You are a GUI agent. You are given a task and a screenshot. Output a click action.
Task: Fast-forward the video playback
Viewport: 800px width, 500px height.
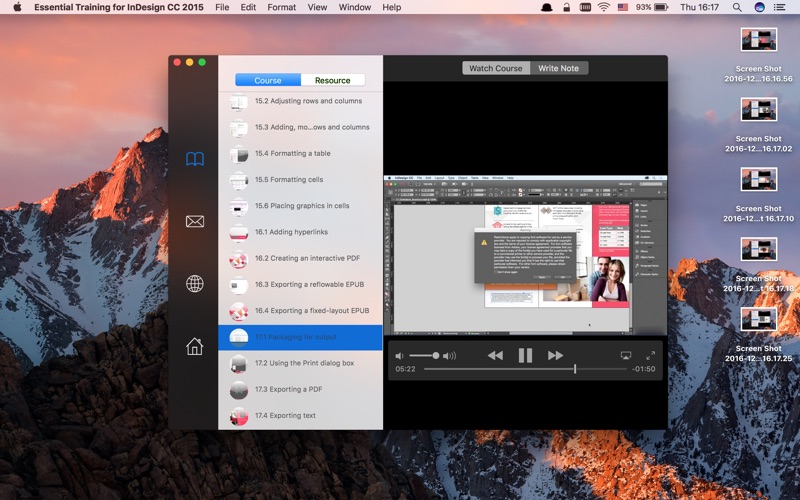555,356
